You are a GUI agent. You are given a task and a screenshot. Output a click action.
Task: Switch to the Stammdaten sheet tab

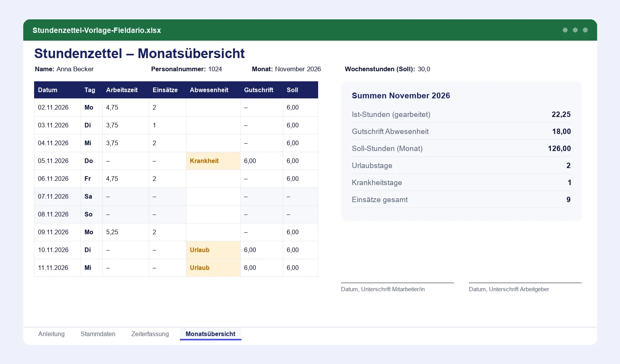pos(98,334)
